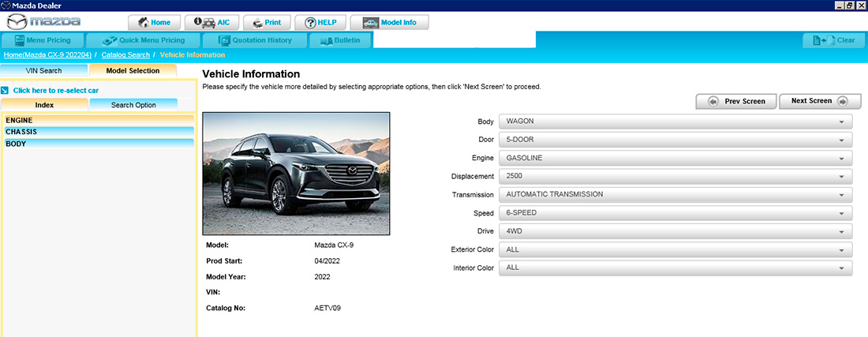Open the Speed dropdown showing 6-SPEED
Screen dimensions: 868x337
[x=675, y=213]
